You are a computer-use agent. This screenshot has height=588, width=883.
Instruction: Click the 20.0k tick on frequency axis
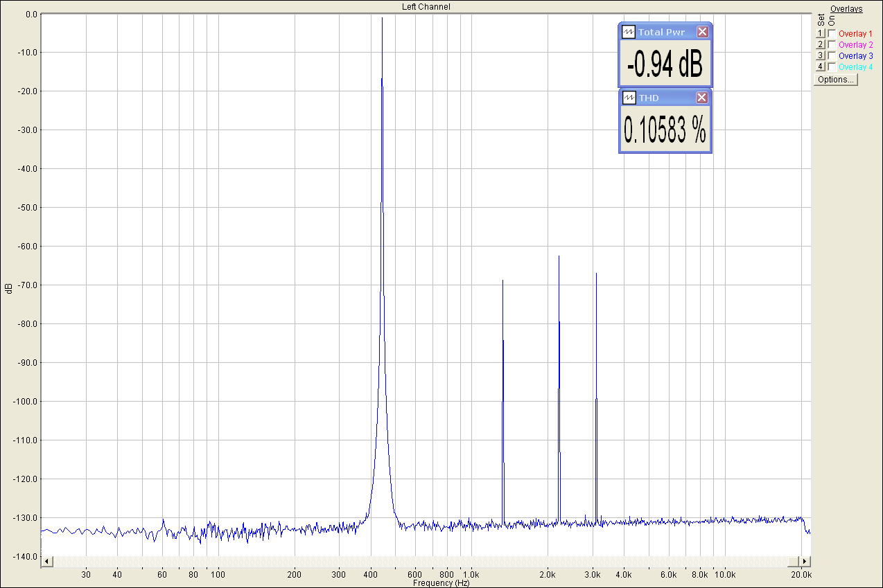[x=802, y=574]
